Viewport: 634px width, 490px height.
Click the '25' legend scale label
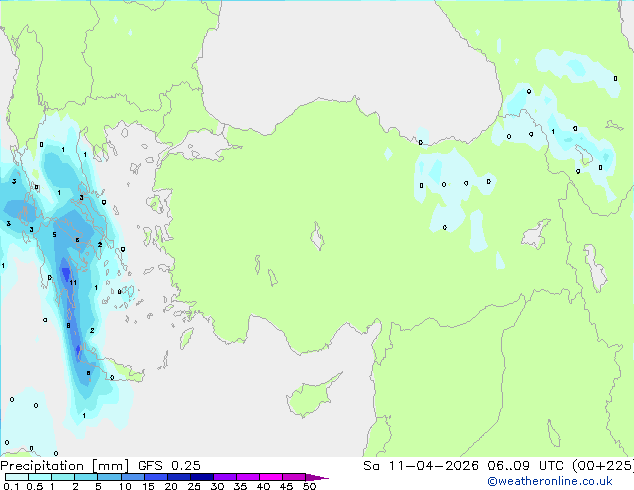pos(194,486)
